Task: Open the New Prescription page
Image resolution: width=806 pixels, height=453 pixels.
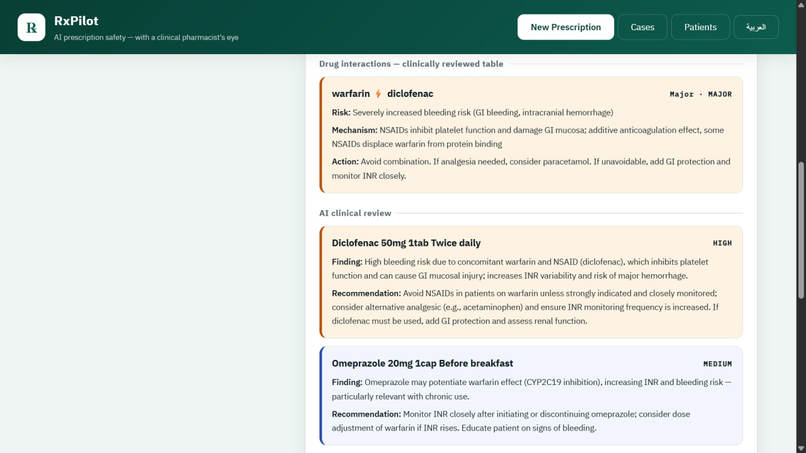Action: (x=565, y=27)
